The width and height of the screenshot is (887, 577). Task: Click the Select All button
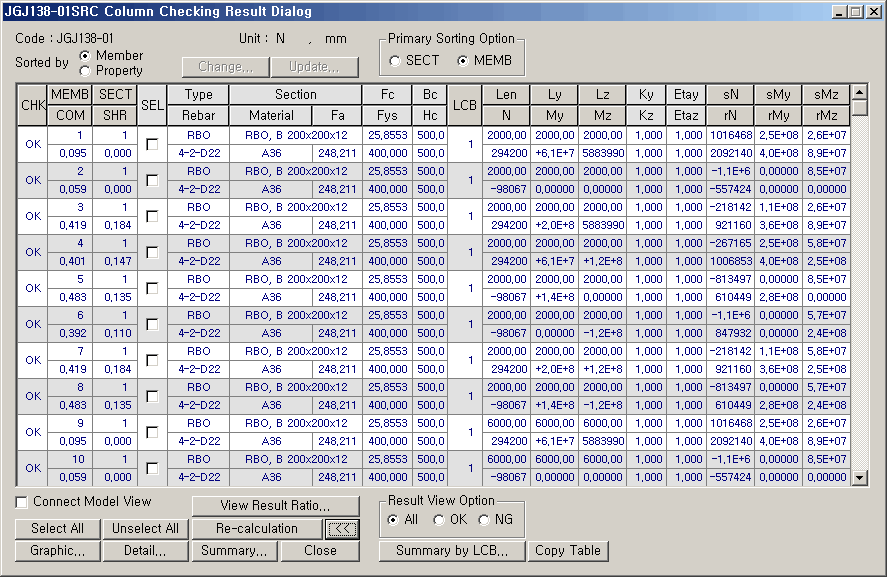click(x=57, y=528)
